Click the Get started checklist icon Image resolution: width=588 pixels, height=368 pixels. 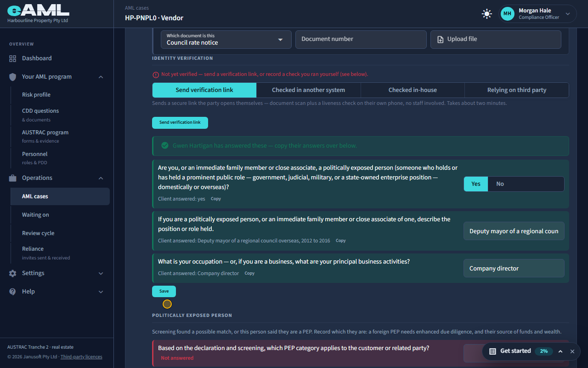tap(492, 351)
